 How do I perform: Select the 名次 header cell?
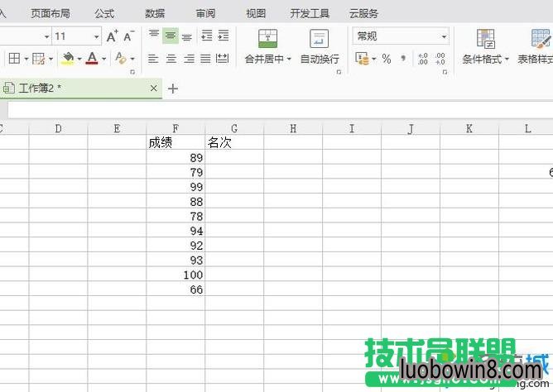[x=234, y=142]
